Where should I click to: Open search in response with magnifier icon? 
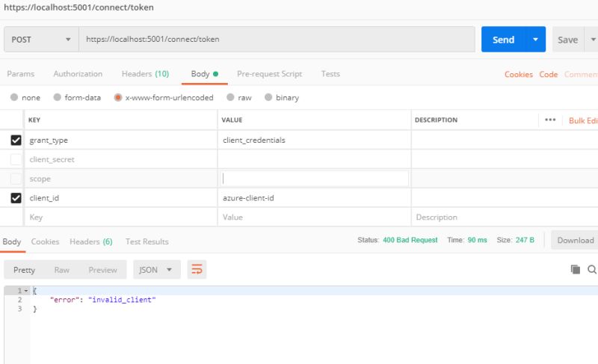point(592,270)
